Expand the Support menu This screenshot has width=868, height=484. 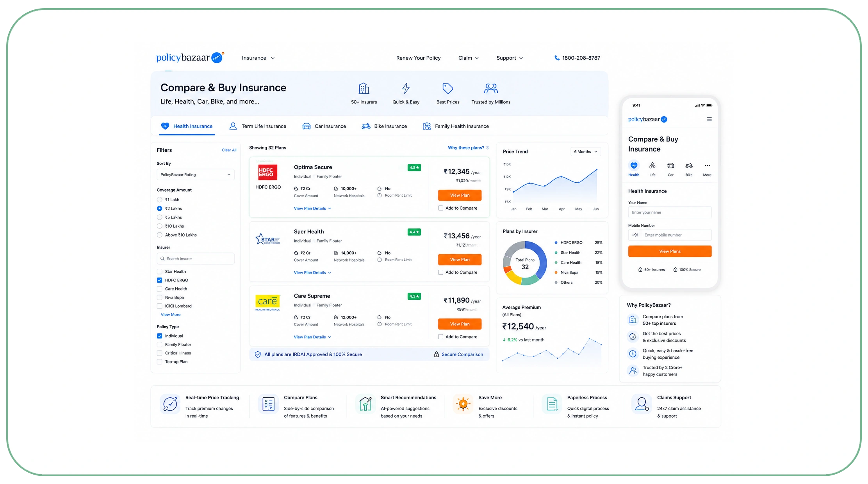click(x=510, y=58)
